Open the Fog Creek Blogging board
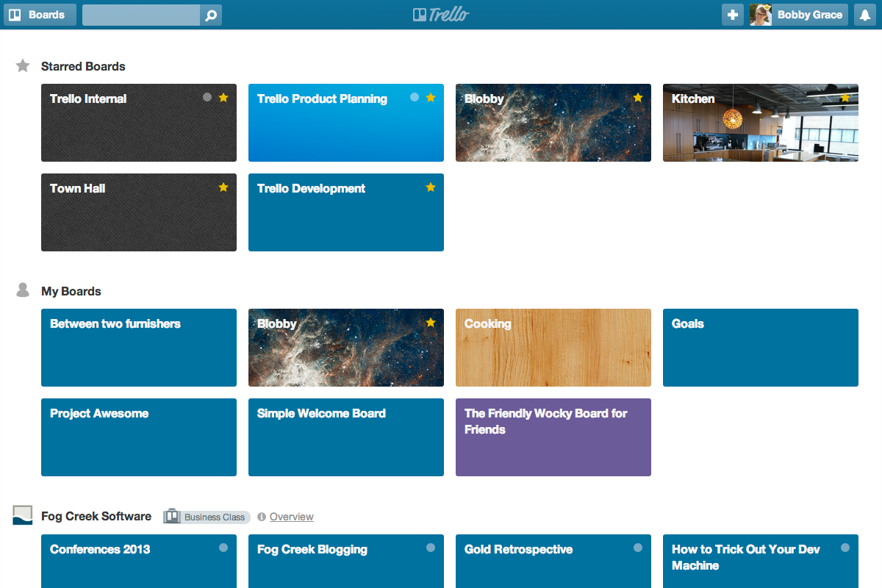882x588 pixels. [346, 562]
